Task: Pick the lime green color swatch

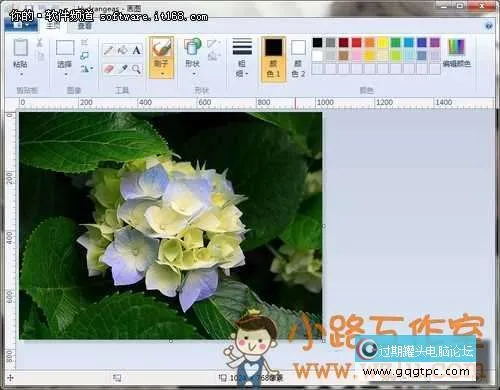Action: click(395, 55)
